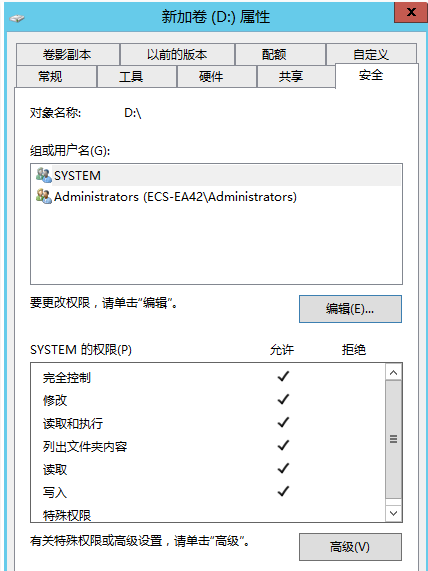Click the 编辑(E)... button
The image size is (428, 571).
[350, 309]
